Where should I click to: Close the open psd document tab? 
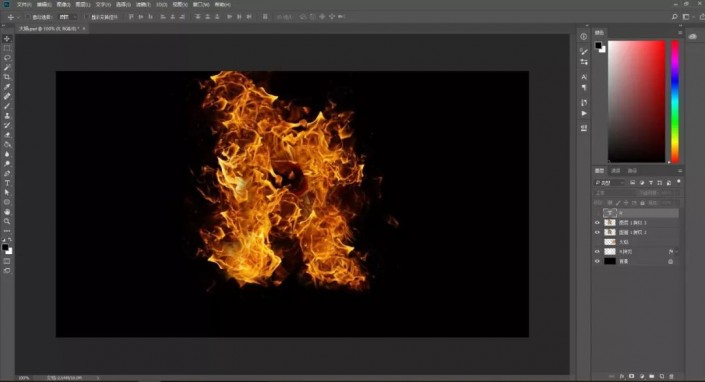pyautogui.click(x=84, y=28)
